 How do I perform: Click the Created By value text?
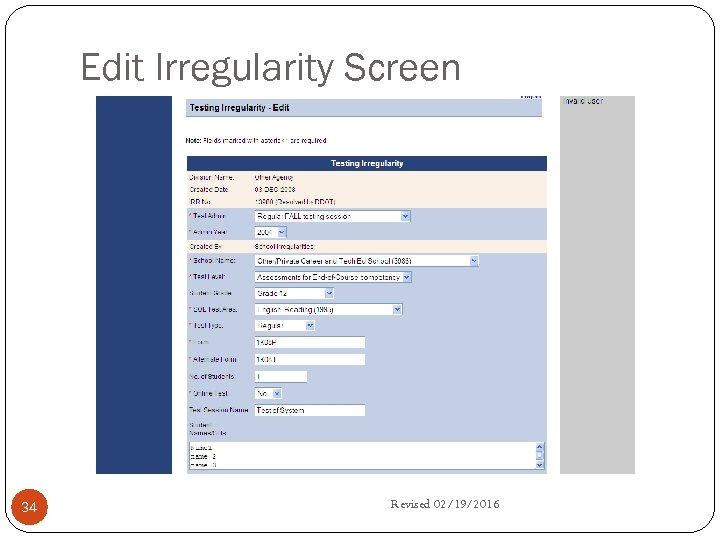tap(284, 247)
